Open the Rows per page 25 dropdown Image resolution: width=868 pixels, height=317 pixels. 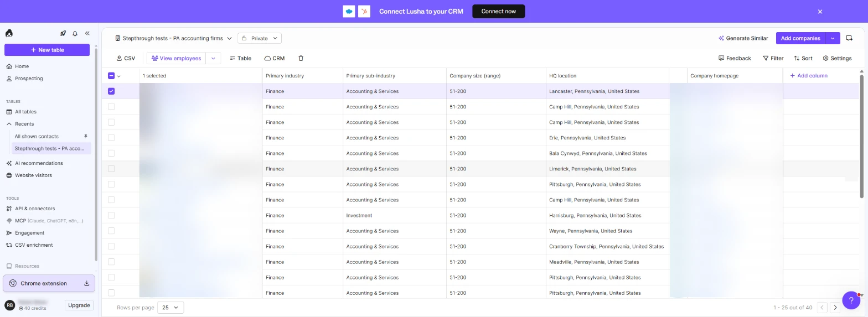[x=170, y=308]
